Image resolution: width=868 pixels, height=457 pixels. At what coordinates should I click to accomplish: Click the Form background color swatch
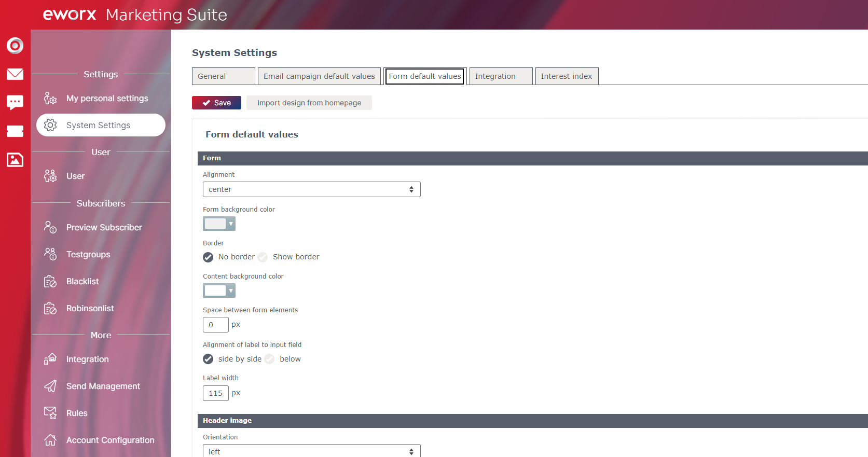(x=215, y=224)
